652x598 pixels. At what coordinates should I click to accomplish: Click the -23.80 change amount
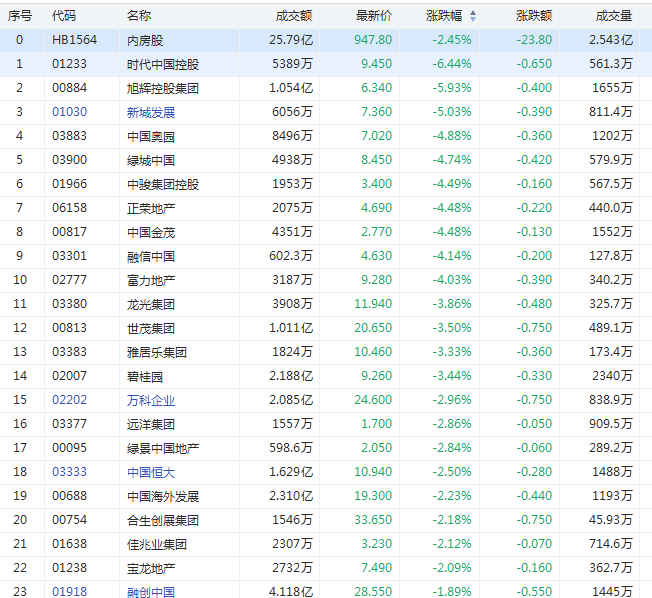coord(534,40)
